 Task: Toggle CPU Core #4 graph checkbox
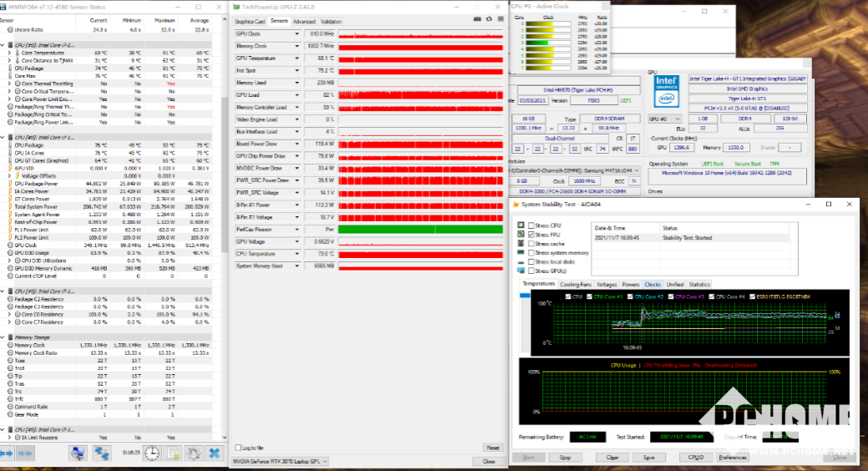click(x=711, y=296)
